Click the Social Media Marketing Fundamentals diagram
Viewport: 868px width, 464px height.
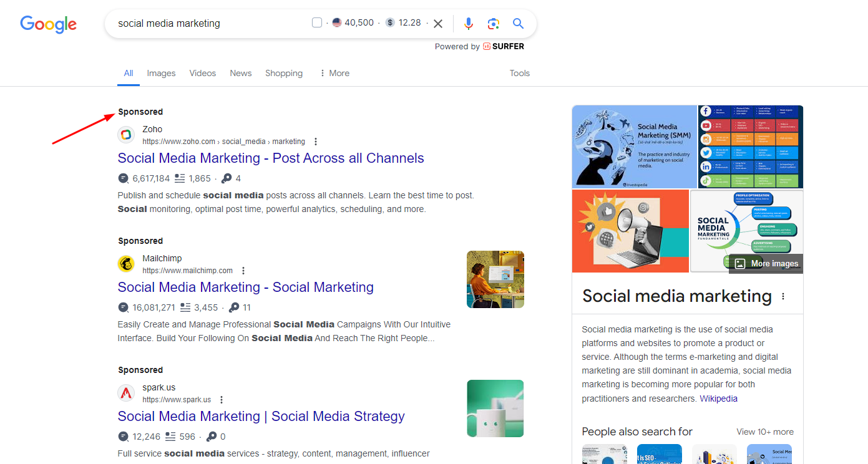click(747, 231)
